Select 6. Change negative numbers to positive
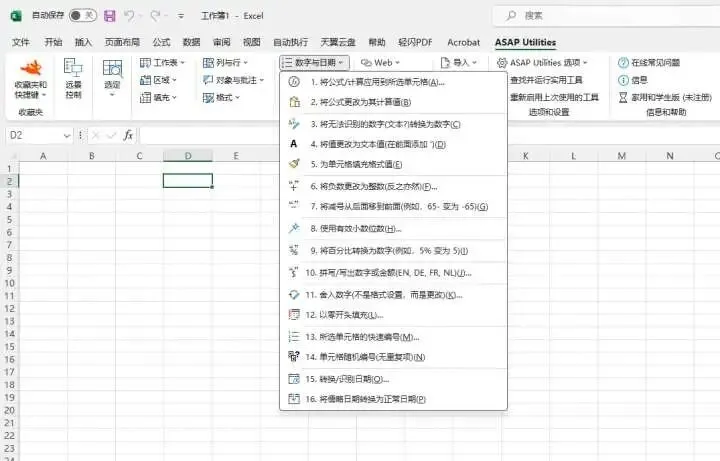Viewport: 720px width, 461px height. [x=393, y=186]
